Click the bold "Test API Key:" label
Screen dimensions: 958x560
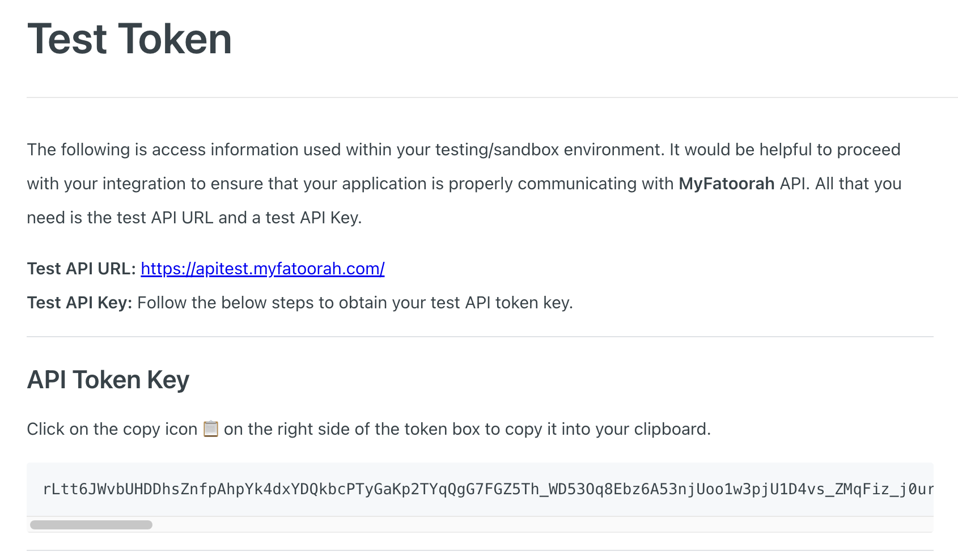pyautogui.click(x=79, y=303)
